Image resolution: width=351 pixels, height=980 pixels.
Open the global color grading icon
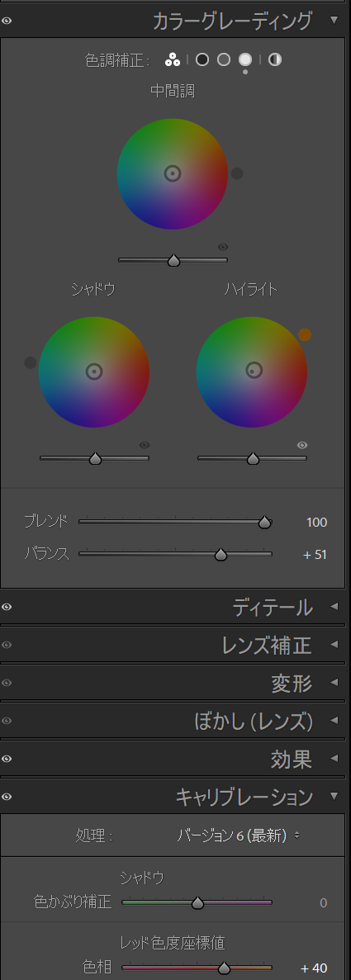[275, 59]
